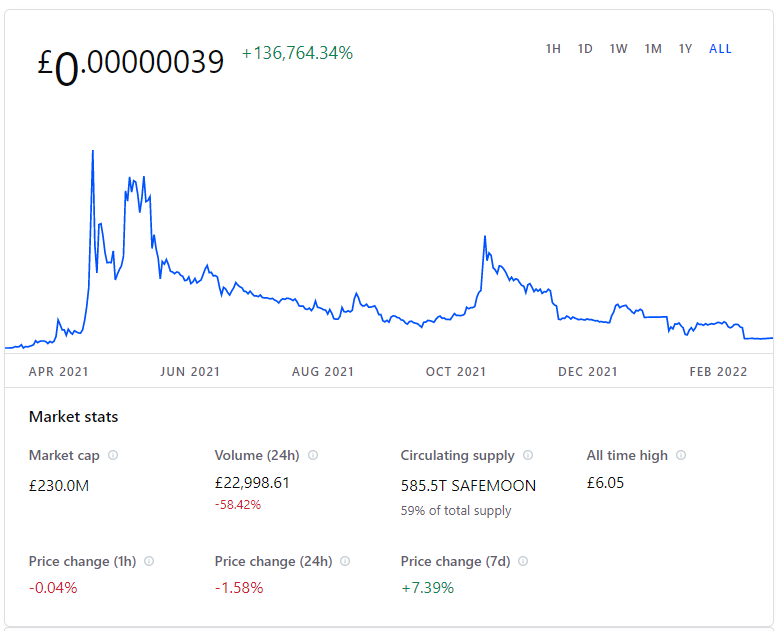The width and height of the screenshot is (777, 631).
Task: Click the All time high label
Action: click(627, 456)
